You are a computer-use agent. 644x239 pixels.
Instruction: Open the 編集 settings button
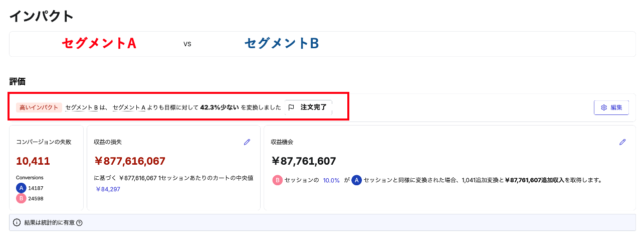point(611,107)
